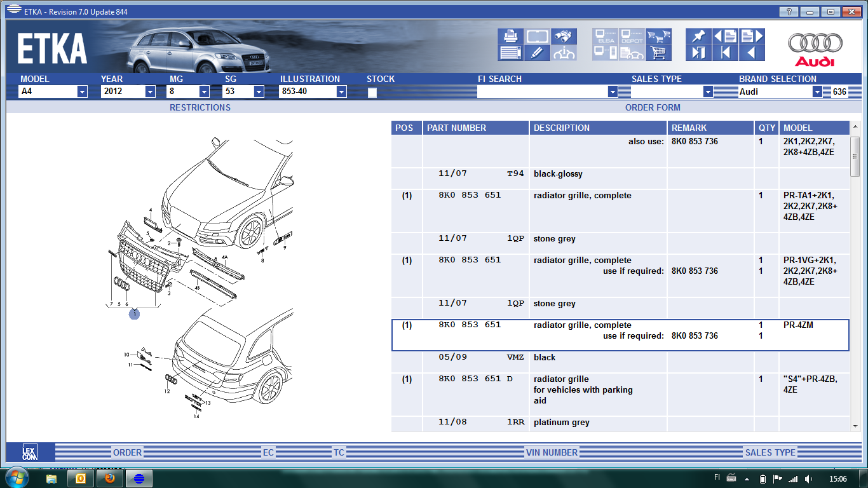Image resolution: width=868 pixels, height=488 pixels.
Task: Open the single shopping cart icon
Action: [x=658, y=53]
